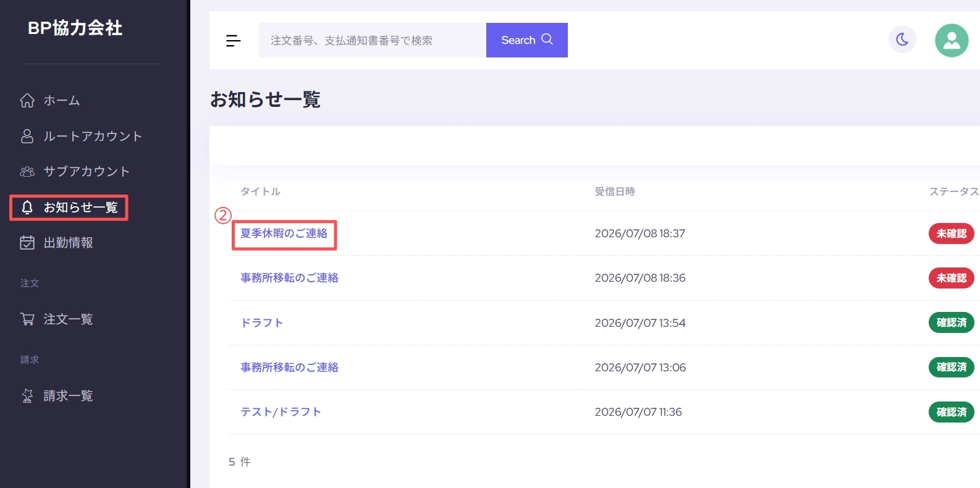This screenshot has width=980, height=488.
Task: Open 出勤情報 menu item
Action: pos(68,243)
